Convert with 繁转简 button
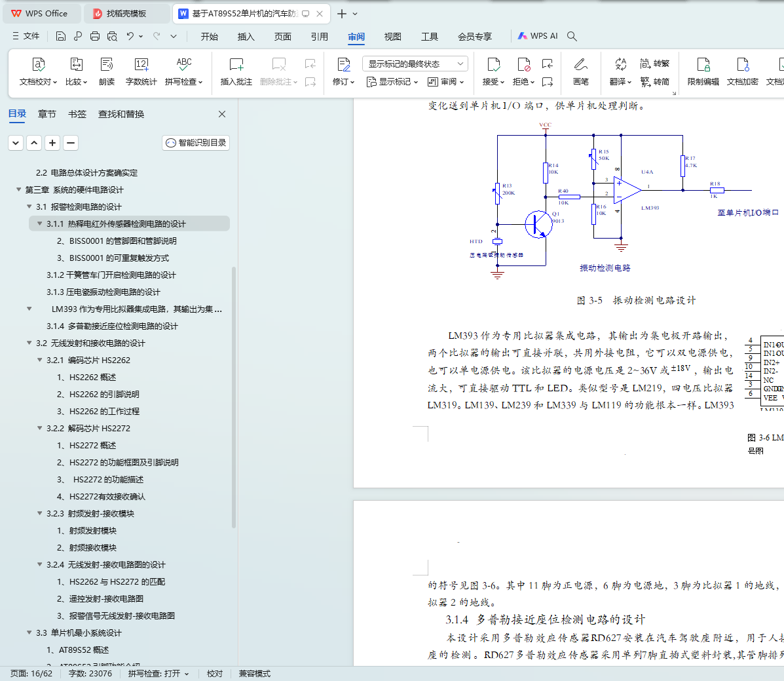Image resolution: width=784 pixels, height=681 pixels. coord(654,81)
